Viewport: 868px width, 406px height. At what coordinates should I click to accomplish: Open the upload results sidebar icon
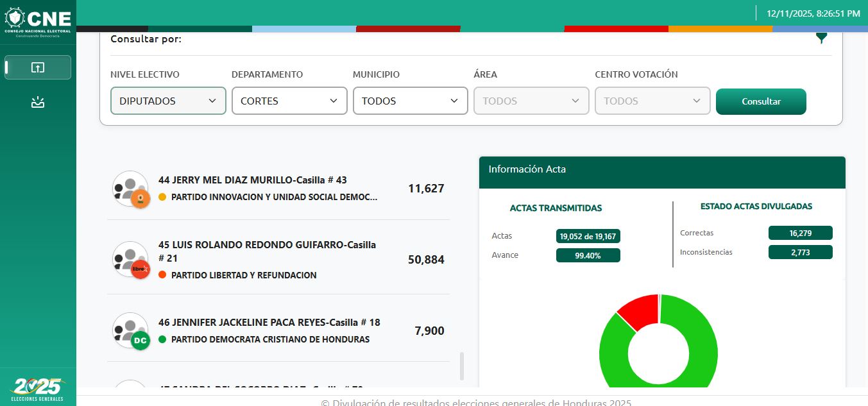click(38, 67)
